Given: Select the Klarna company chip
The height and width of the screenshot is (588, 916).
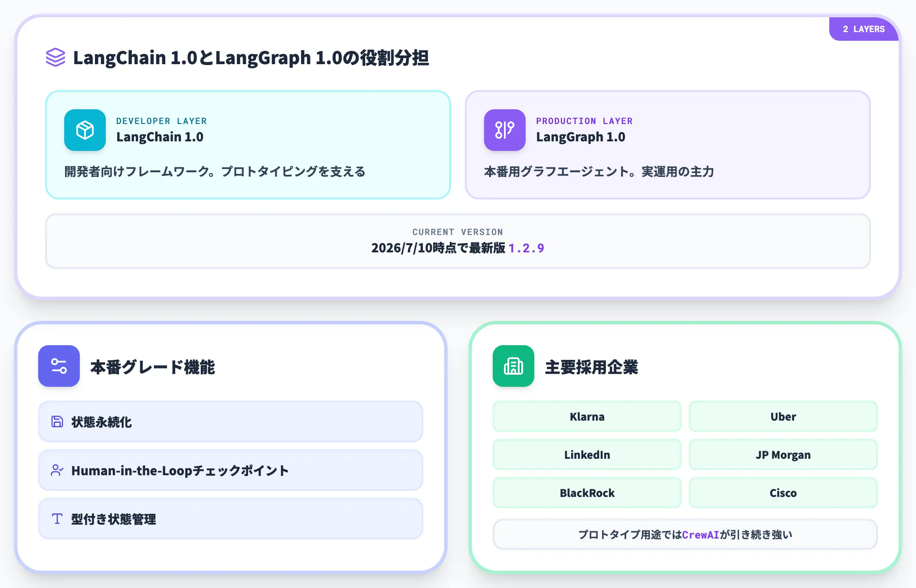Looking at the screenshot, I should [587, 416].
